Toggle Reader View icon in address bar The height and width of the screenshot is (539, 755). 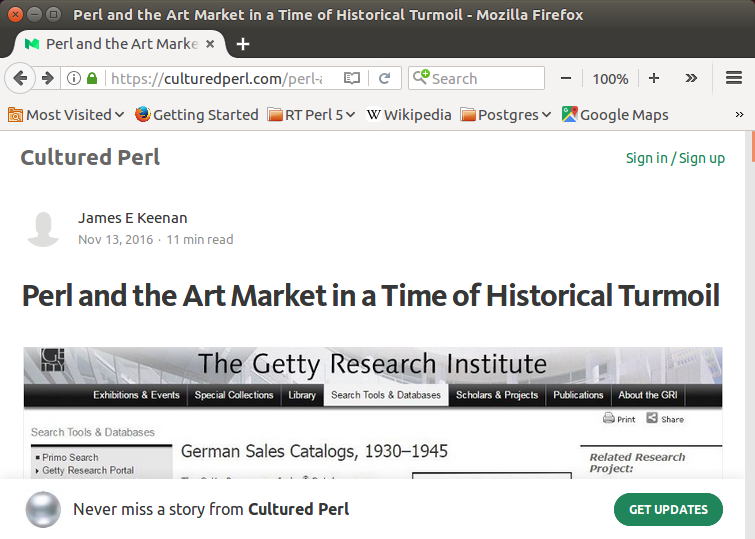coord(351,78)
